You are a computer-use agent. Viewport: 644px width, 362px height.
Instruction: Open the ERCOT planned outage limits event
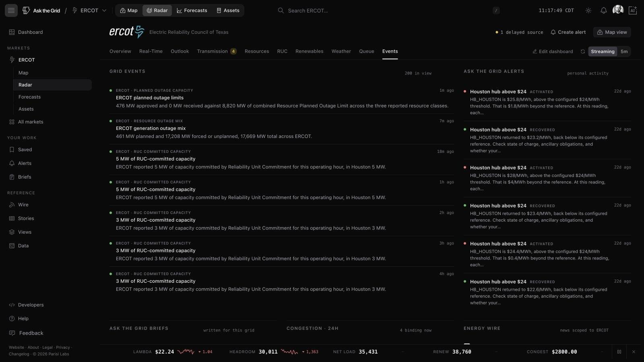282,98
